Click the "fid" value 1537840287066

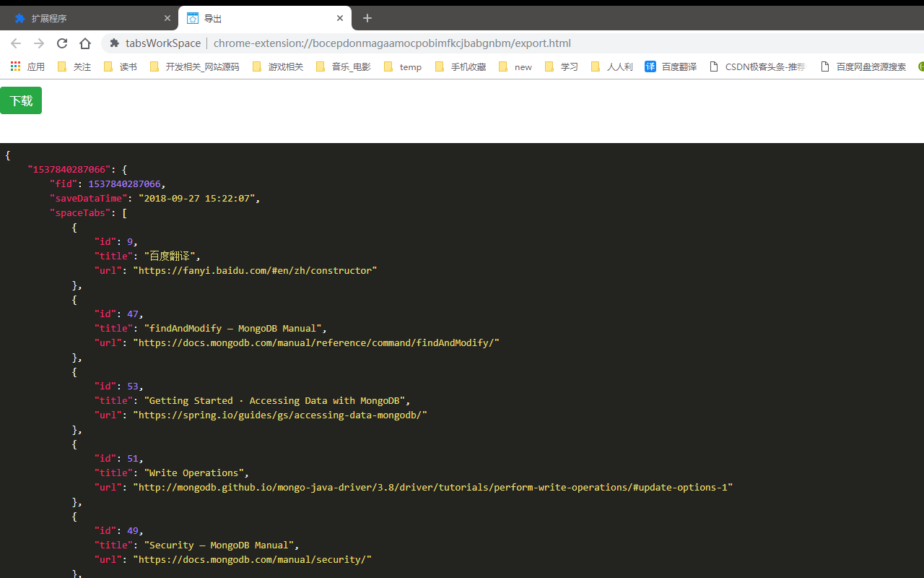[124, 184]
